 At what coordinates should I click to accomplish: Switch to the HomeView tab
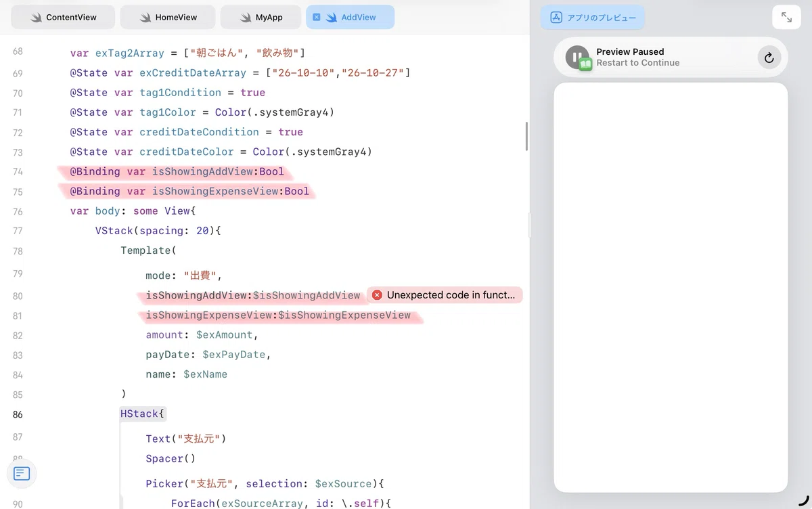tap(167, 18)
